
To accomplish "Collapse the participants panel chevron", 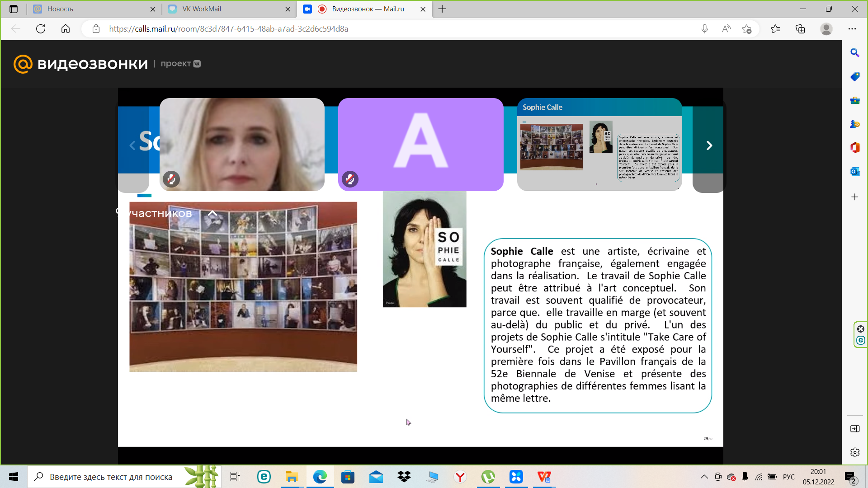I will point(212,213).
